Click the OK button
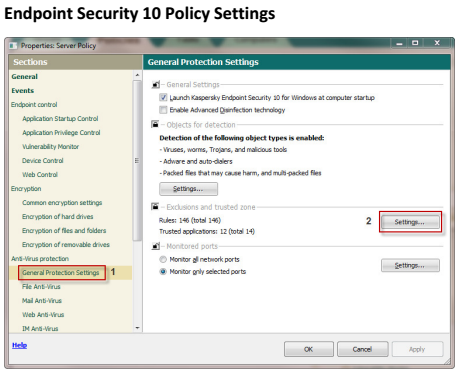The image size is (463, 379). click(309, 349)
